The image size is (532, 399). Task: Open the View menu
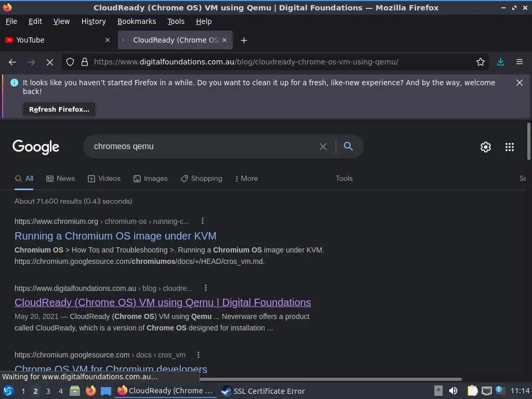[61, 21]
